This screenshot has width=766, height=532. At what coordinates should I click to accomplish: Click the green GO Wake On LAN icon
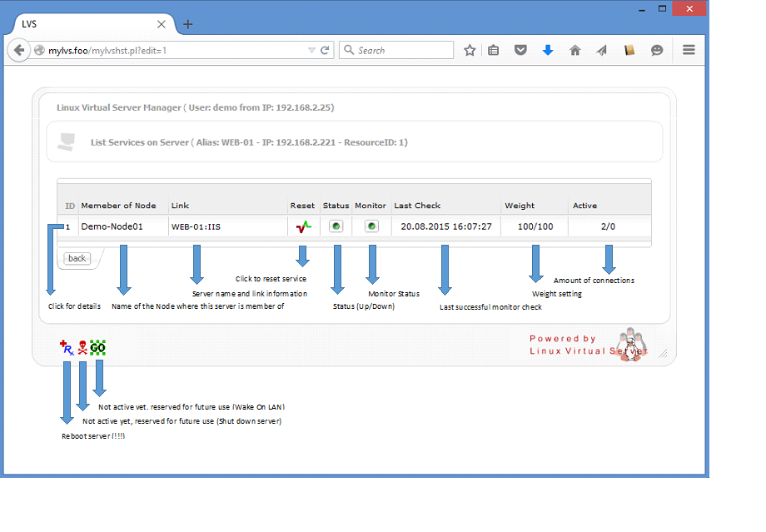(98, 347)
